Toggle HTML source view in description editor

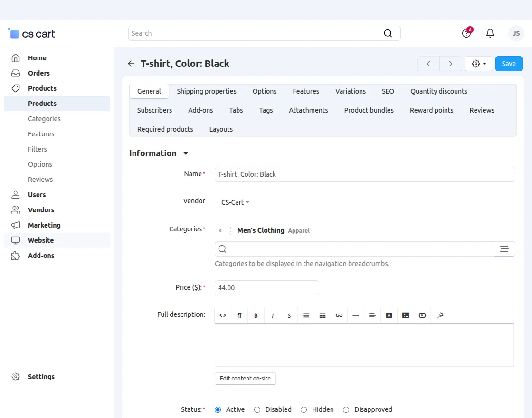point(223,315)
